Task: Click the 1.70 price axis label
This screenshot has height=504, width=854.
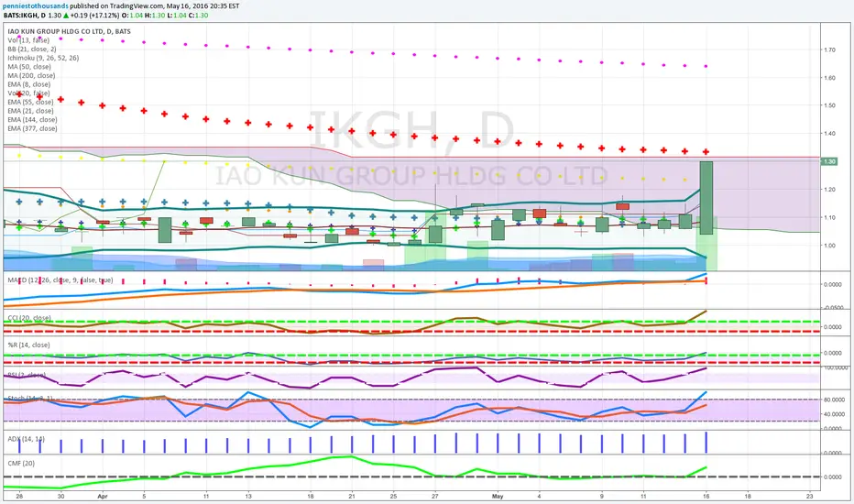Action: 830,49
